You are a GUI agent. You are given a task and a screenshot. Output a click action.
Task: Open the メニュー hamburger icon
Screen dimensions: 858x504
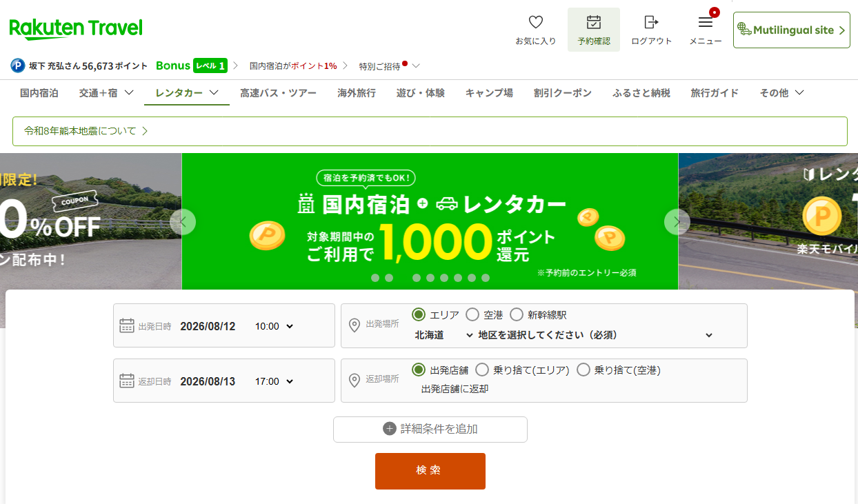[706, 22]
